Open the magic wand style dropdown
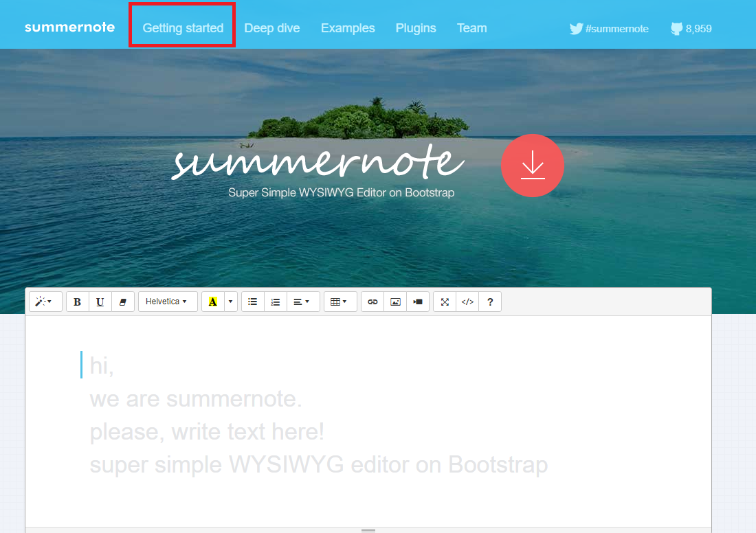756x533 pixels. (x=45, y=302)
